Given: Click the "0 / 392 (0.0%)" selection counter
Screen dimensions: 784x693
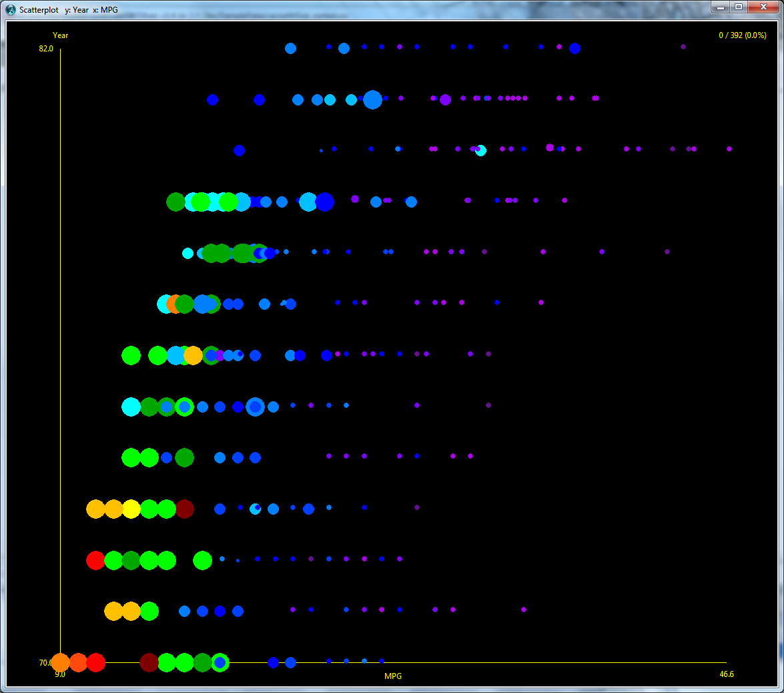Looking at the screenshot, I should coord(742,35).
